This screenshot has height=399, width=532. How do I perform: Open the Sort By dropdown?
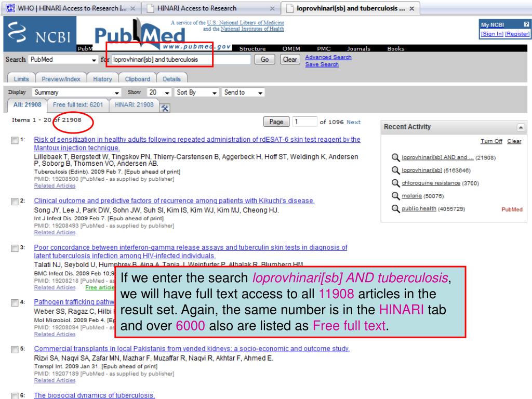pyautogui.click(x=196, y=92)
